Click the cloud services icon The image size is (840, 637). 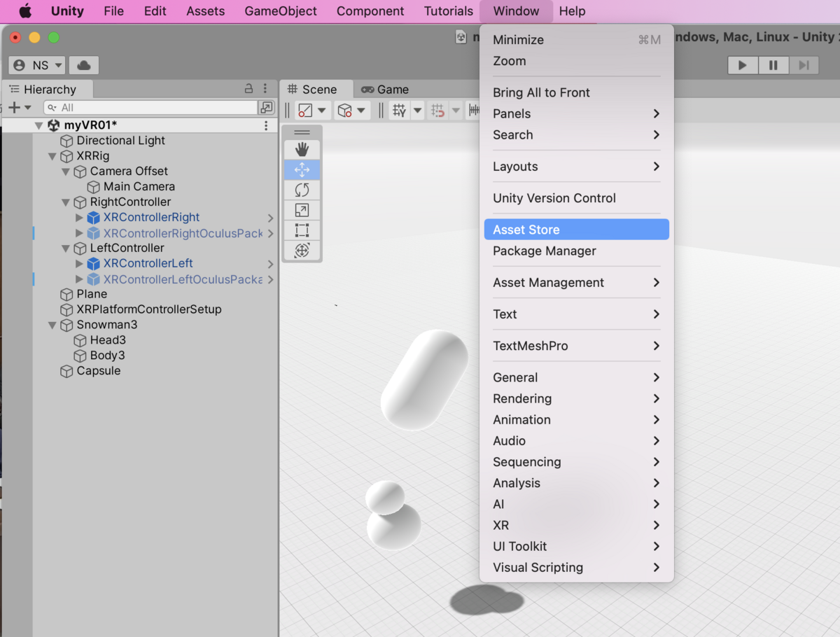coord(84,65)
